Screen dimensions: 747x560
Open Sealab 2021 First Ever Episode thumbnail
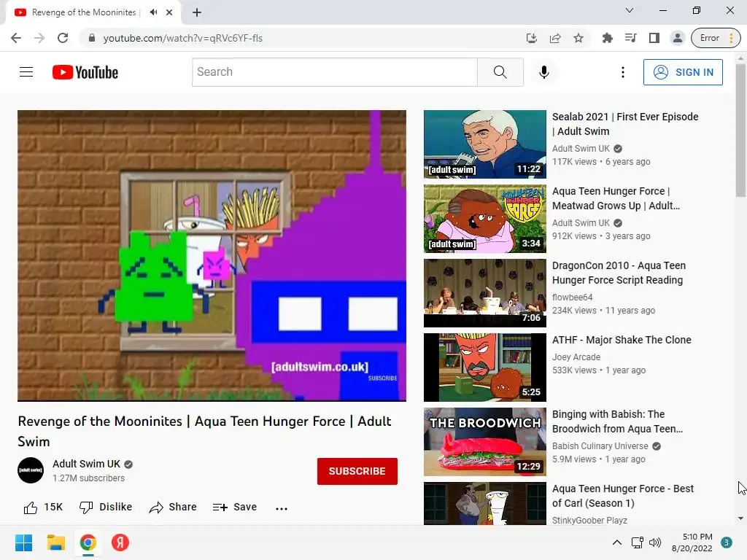[485, 144]
